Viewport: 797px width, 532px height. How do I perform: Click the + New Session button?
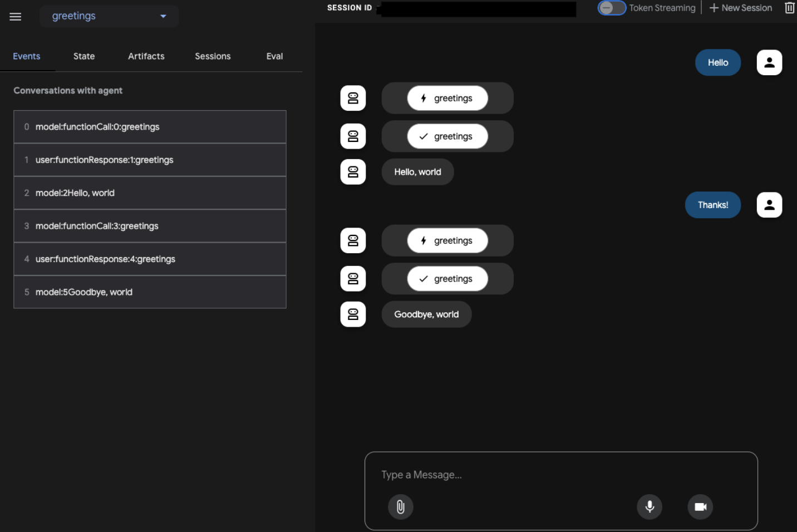tap(740, 8)
